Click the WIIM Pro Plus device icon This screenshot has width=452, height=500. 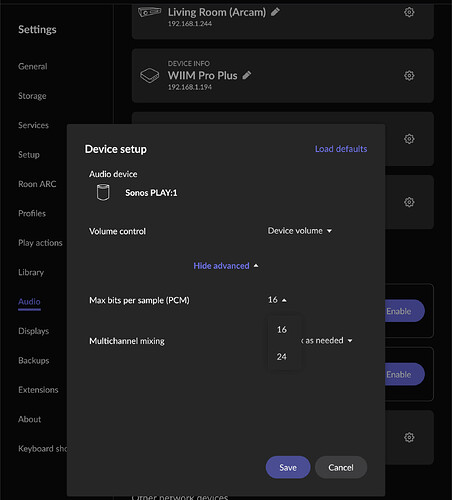(150, 75)
